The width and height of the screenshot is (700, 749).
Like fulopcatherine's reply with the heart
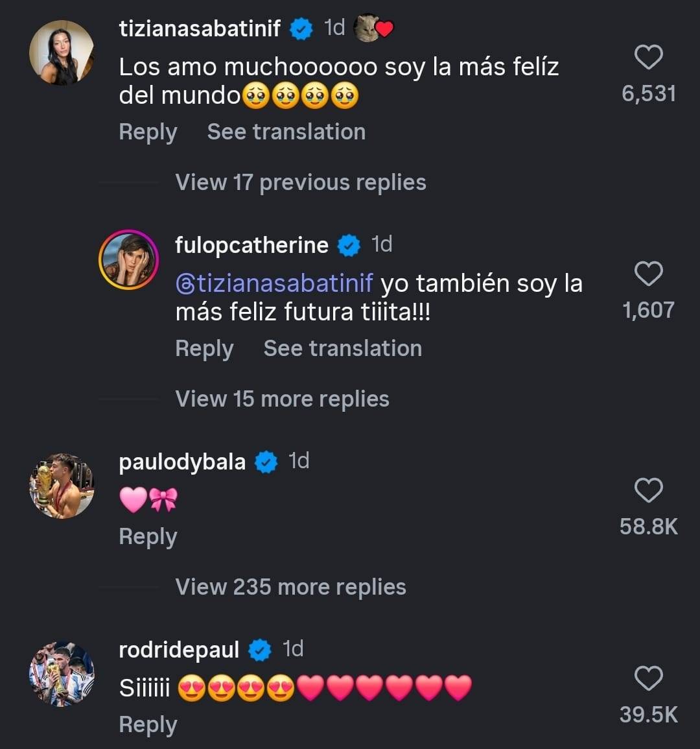[647, 274]
